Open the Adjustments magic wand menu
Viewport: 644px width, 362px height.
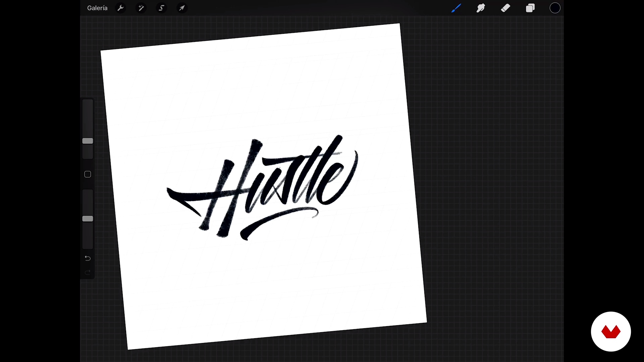click(x=141, y=8)
